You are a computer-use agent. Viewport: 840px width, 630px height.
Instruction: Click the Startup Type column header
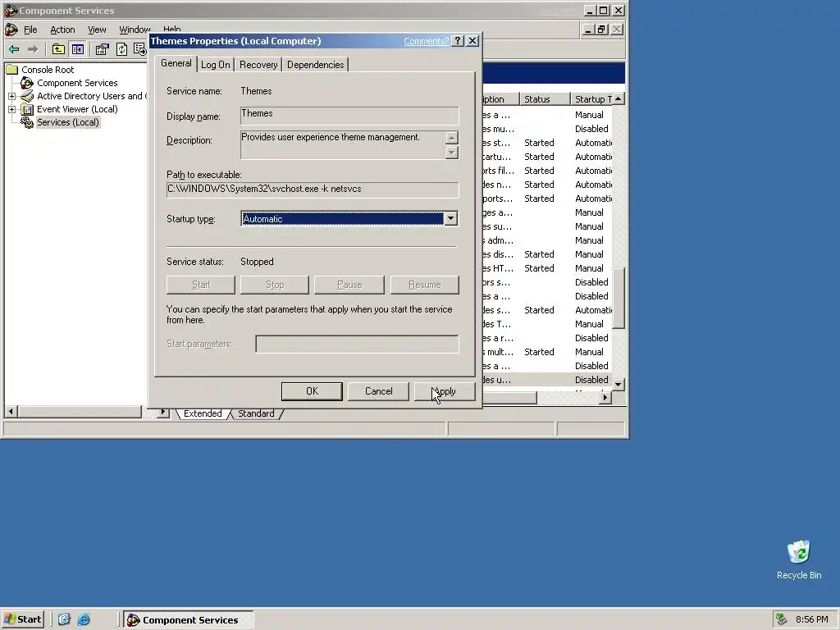click(591, 99)
